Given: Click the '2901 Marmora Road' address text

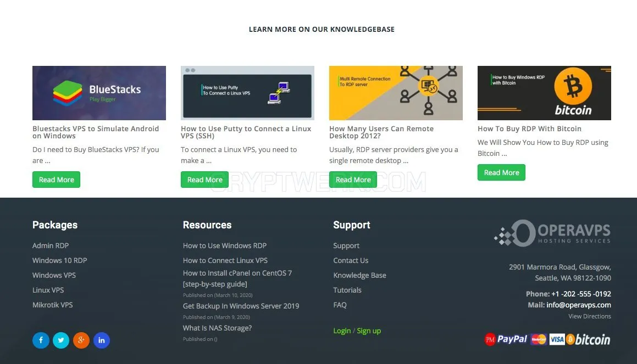Looking at the screenshot, I should pos(560,272).
